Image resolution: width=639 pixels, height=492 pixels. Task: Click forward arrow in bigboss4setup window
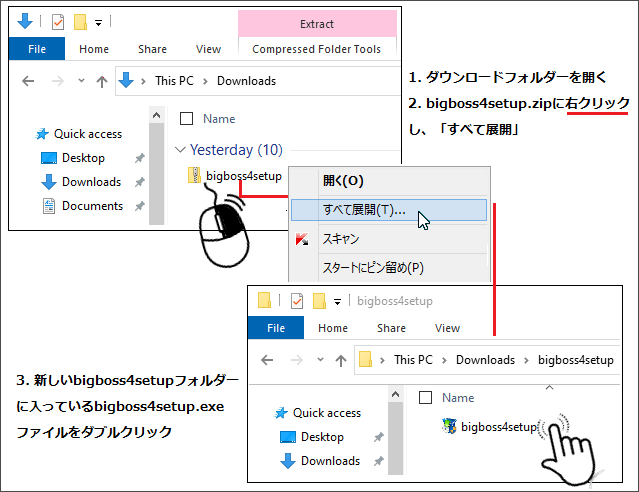click(x=297, y=360)
